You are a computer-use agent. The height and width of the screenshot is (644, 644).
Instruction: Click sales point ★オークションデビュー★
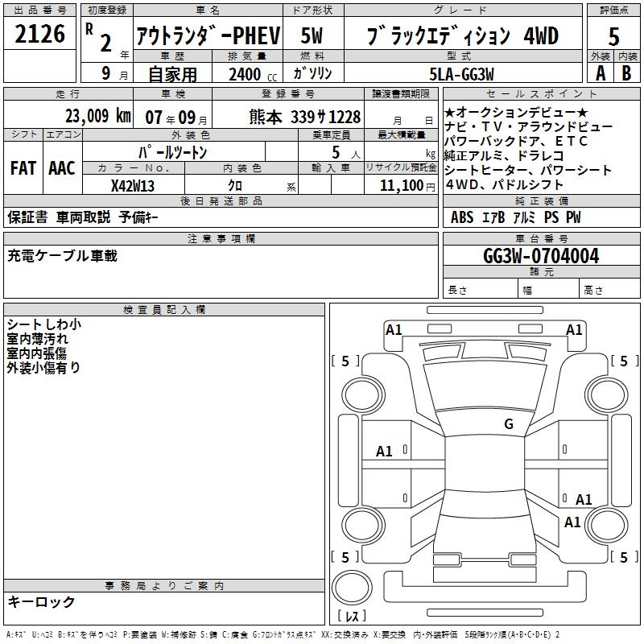coord(516,112)
